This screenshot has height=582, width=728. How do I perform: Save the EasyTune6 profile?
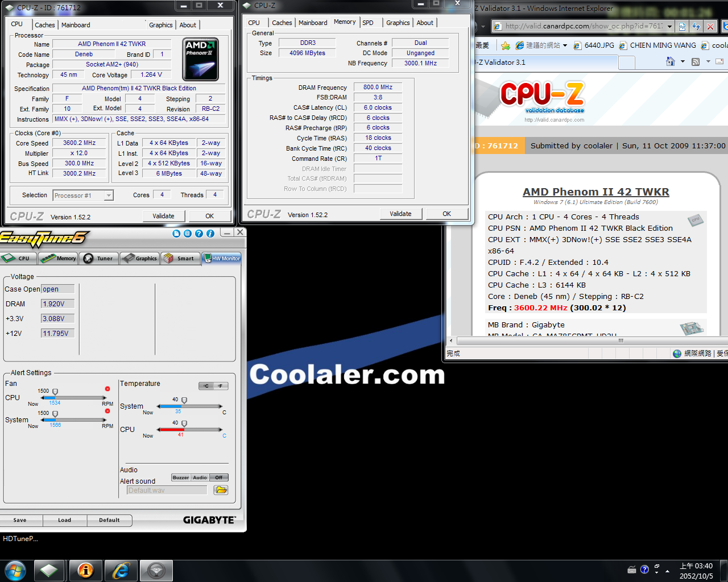click(20, 520)
